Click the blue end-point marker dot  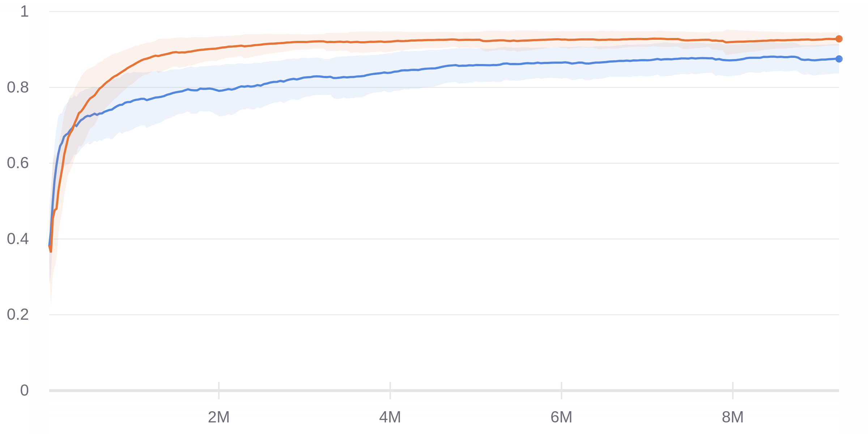(x=839, y=59)
